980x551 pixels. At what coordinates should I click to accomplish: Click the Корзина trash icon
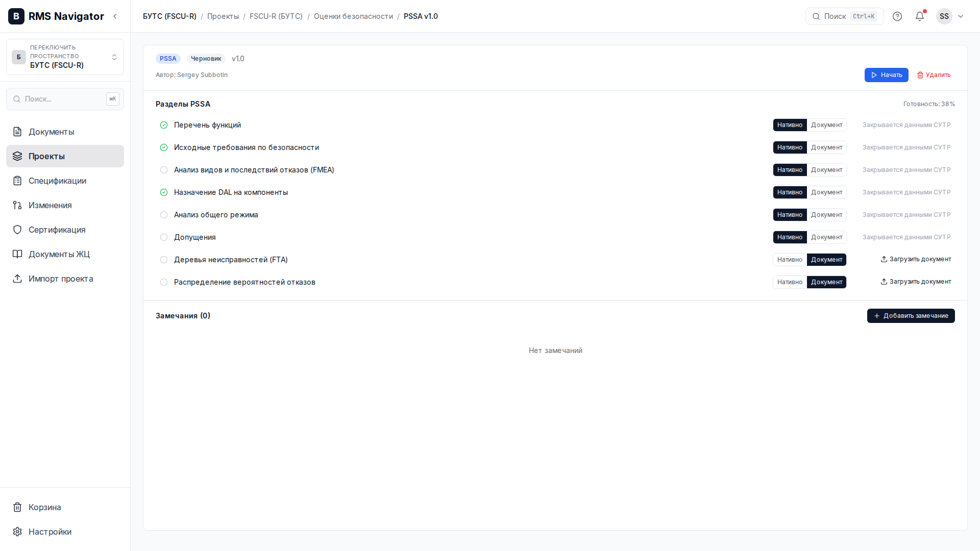pos(17,507)
